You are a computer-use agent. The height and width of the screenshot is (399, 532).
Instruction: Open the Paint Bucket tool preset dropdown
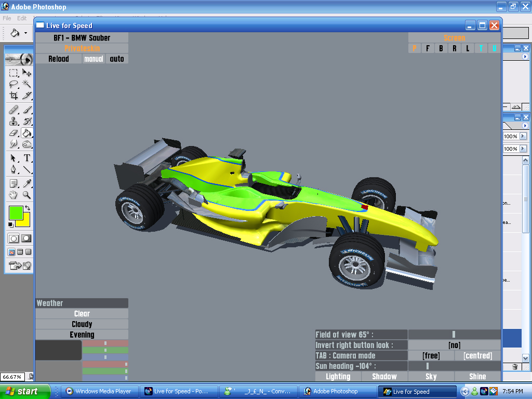pos(26,33)
